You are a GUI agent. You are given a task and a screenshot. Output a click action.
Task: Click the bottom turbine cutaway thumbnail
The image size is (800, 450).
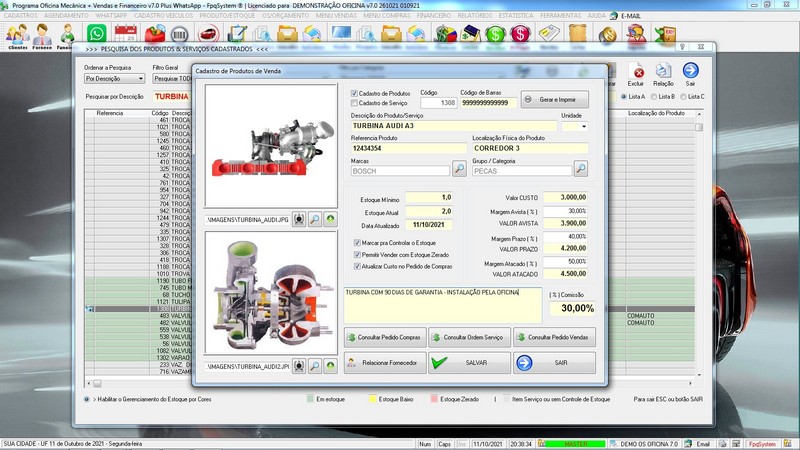271,292
